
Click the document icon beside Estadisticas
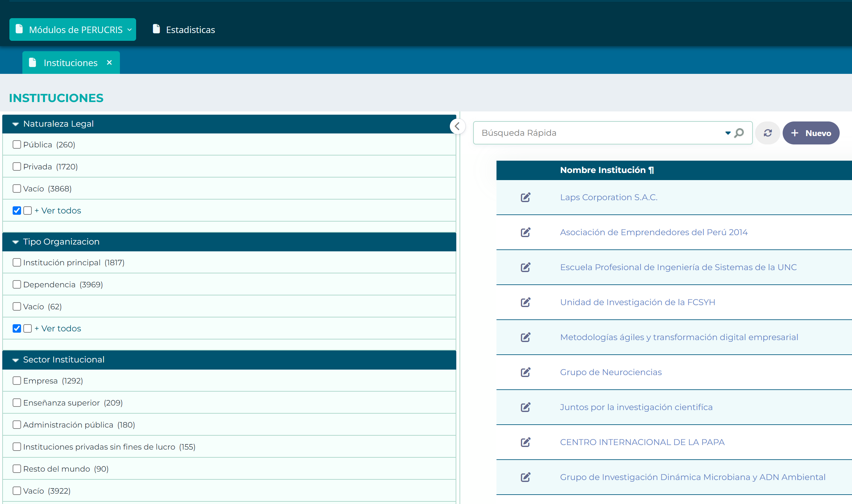coord(156,29)
